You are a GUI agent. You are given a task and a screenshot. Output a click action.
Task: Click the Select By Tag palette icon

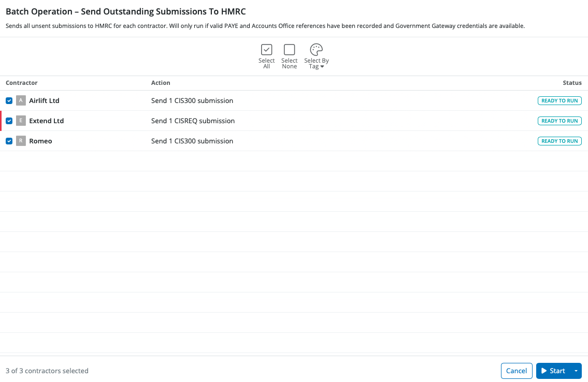316,50
